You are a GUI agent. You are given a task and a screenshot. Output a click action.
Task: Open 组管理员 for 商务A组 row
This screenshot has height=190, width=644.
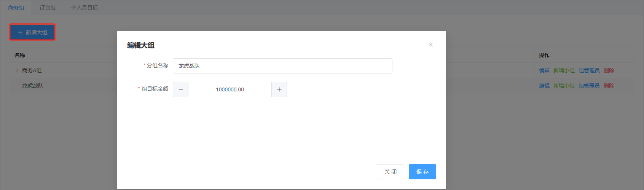click(x=589, y=70)
